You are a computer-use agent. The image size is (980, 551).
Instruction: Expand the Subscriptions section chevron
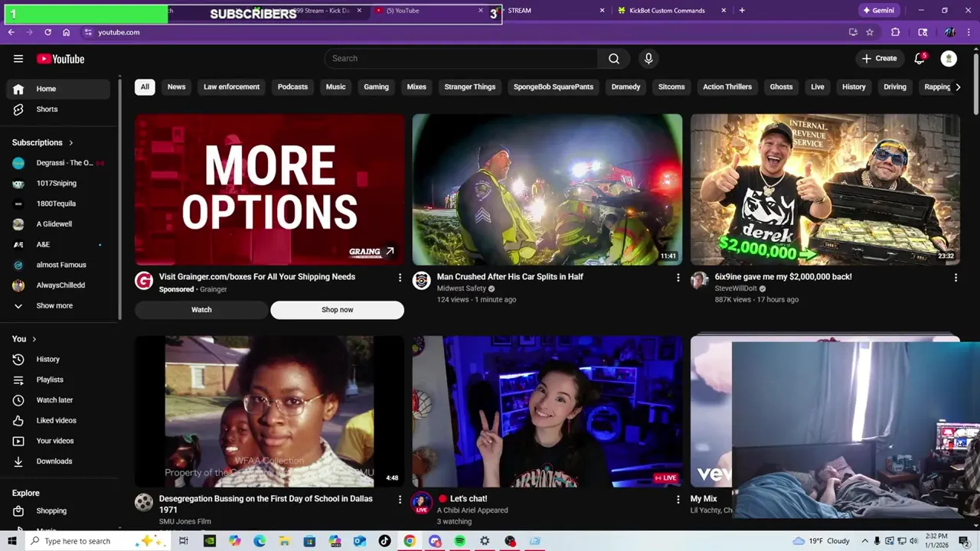pos(71,143)
